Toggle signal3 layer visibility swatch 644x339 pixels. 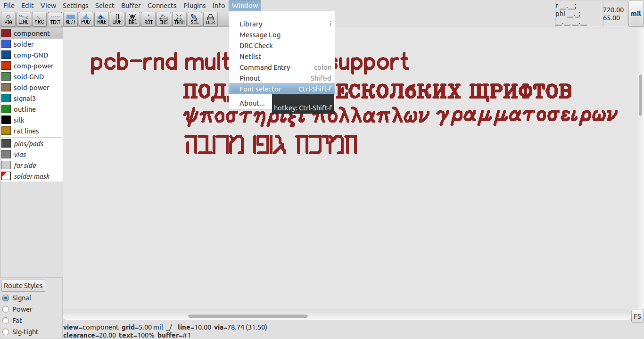pyautogui.click(x=6, y=99)
